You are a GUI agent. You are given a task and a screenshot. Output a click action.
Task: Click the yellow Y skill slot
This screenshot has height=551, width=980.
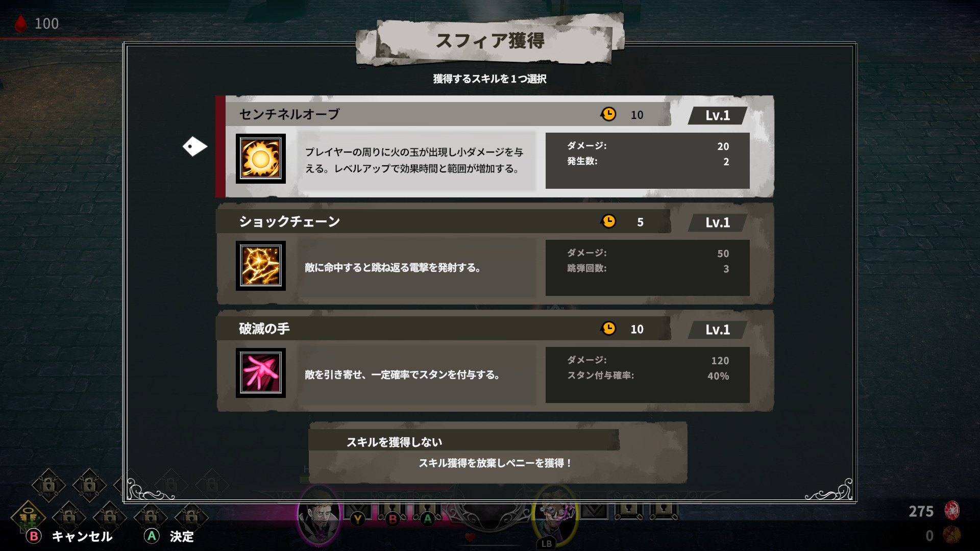(358, 519)
